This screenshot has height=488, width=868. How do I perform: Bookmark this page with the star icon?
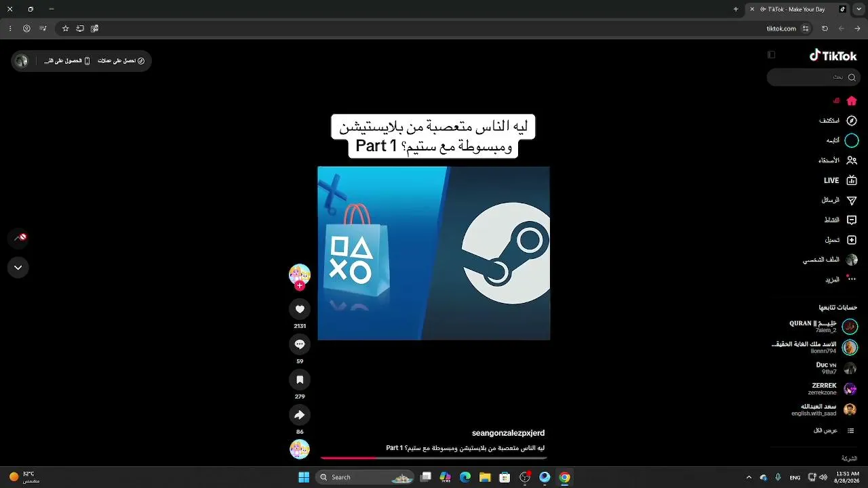[x=65, y=28]
